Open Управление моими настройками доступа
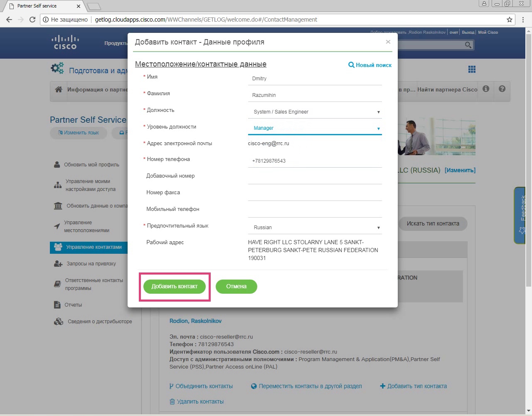532x416 pixels. [90, 185]
